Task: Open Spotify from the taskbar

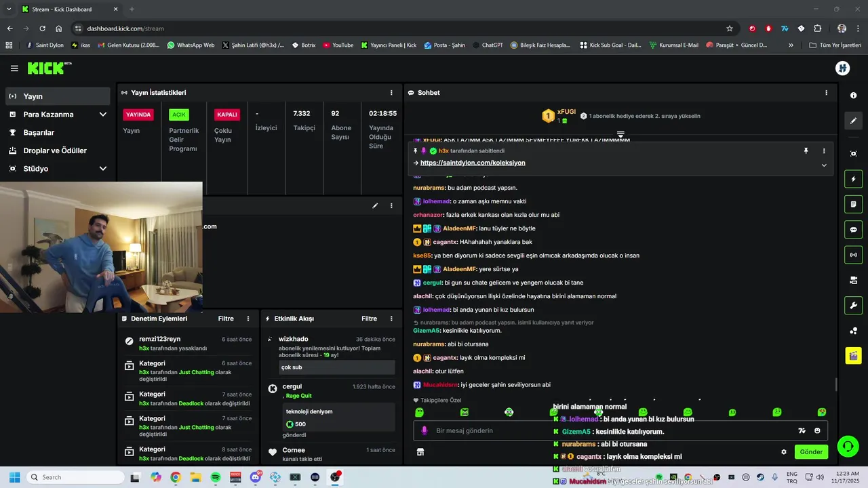Action: (216, 477)
